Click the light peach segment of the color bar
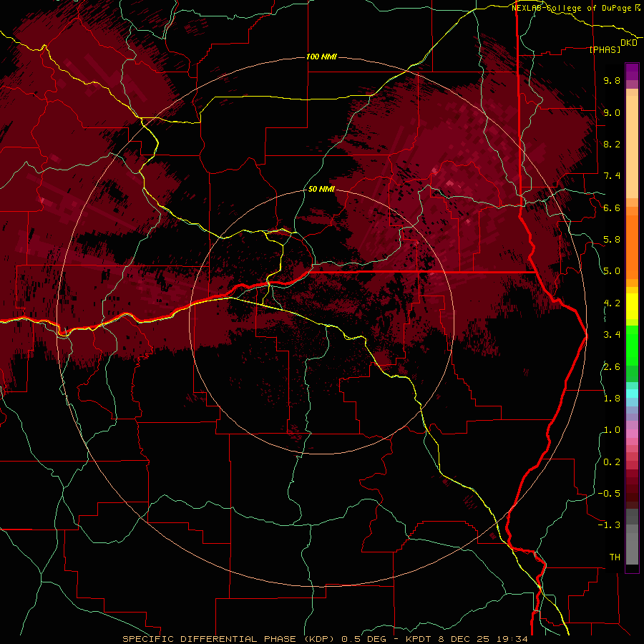 tap(632, 147)
